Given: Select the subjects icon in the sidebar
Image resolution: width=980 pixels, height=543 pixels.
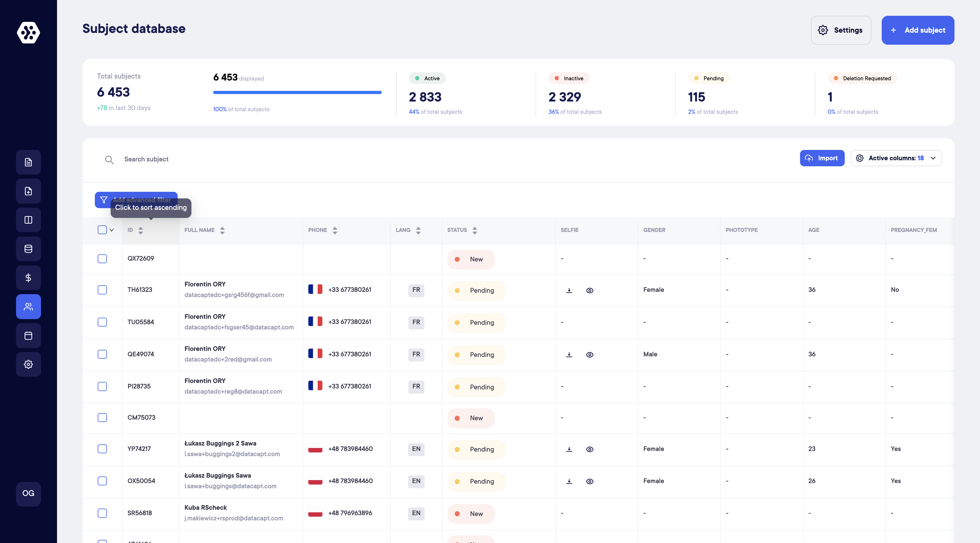Looking at the screenshot, I should [x=28, y=306].
